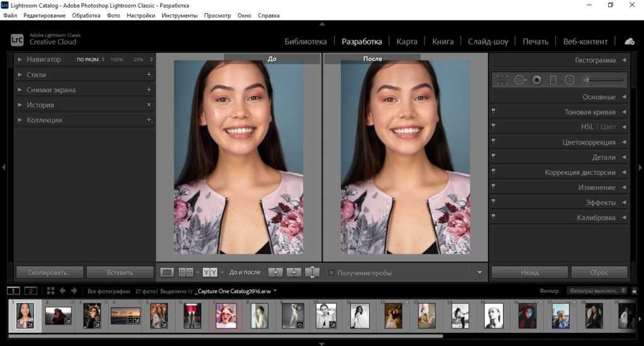The image size is (644, 346).
Task: Expand the Навигатор panel
Action: pos(20,60)
